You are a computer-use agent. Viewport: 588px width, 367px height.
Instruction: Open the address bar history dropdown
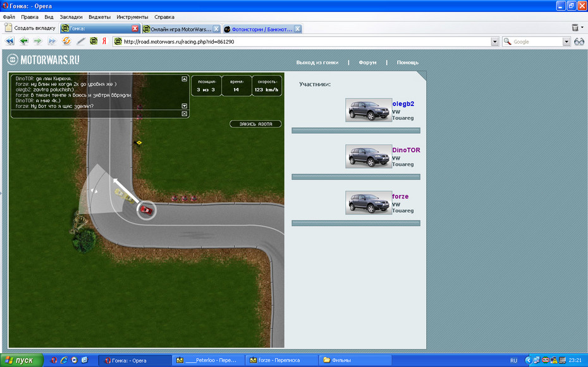click(494, 42)
